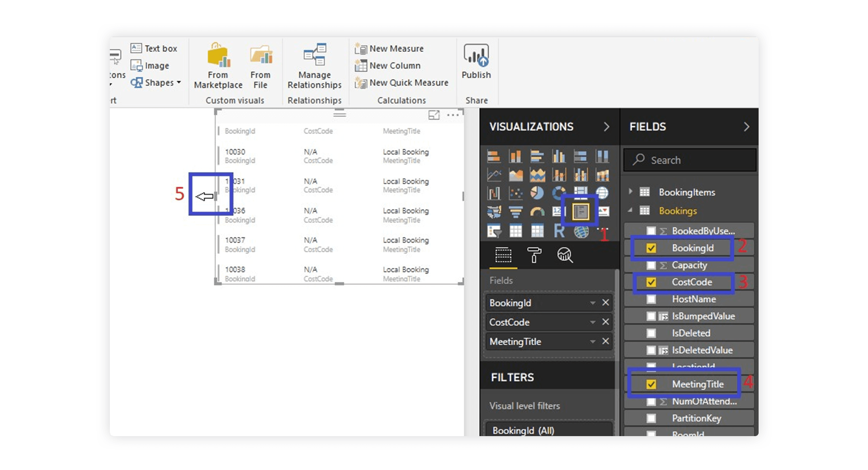Select the map globe visualization
This screenshot has height=470, width=868.
pos(602,193)
